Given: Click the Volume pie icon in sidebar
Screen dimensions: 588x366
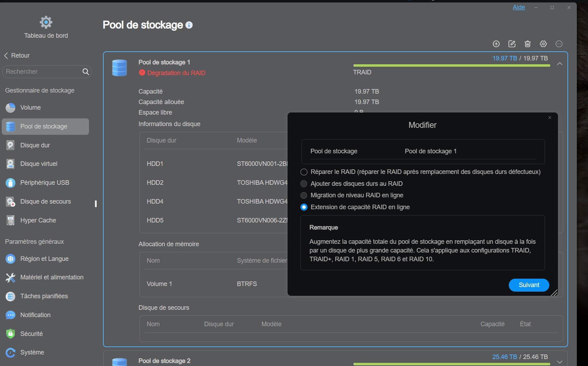Looking at the screenshot, I should [10, 108].
